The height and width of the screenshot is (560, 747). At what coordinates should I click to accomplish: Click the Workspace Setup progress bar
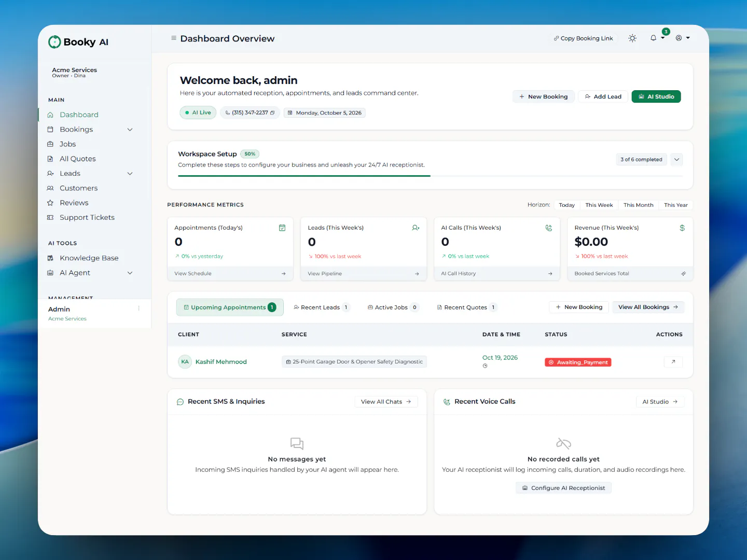pyautogui.click(x=430, y=176)
